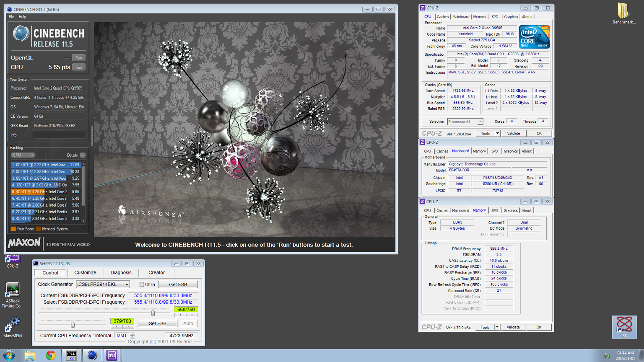Select ranking row '5. 4C/4T @ 4.25 GHz'
The image size is (644, 362).
[x=46, y=191]
